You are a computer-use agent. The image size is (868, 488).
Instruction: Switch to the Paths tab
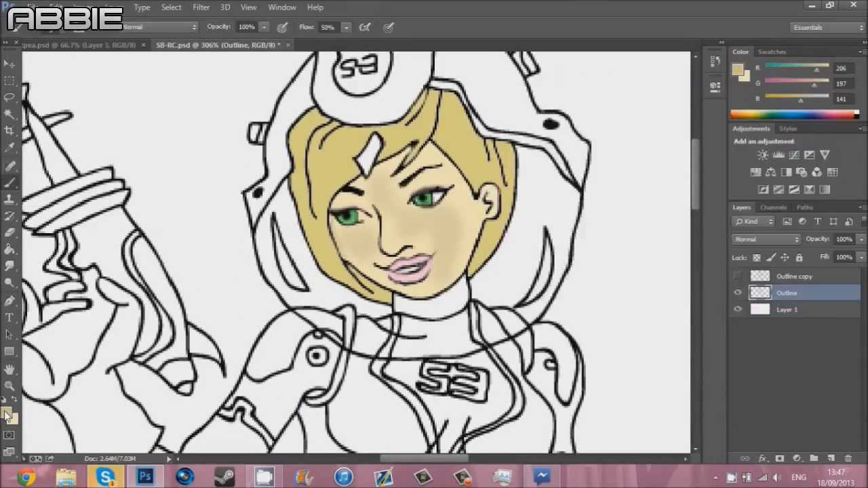(x=804, y=207)
